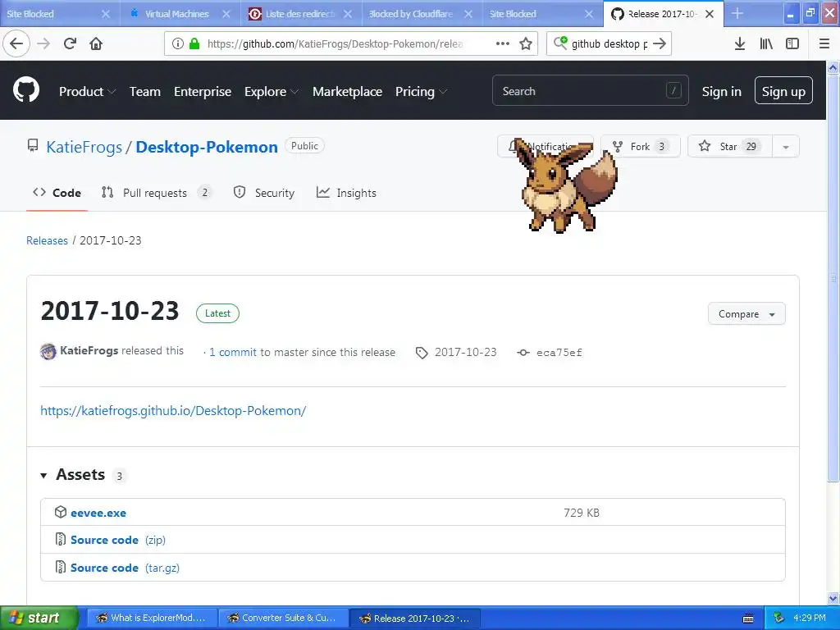Switch to the What is ExplorerMod taskbar window
The height and width of the screenshot is (630, 840).
(x=152, y=618)
